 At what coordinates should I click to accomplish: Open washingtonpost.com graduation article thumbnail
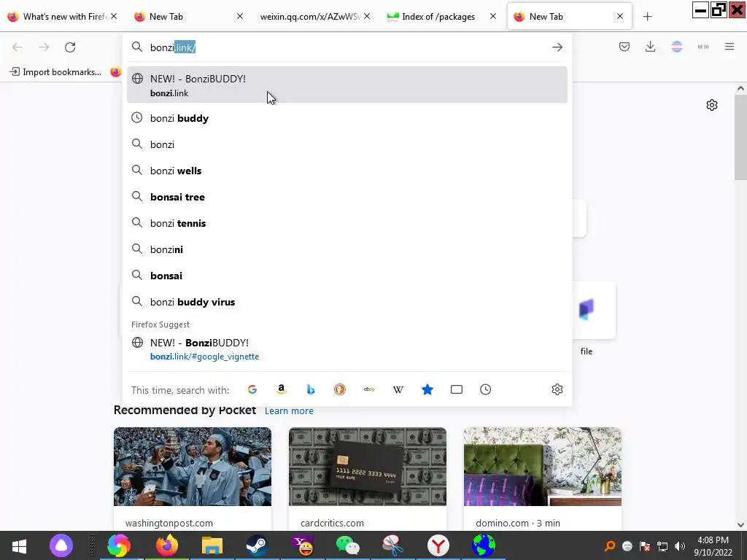pyautogui.click(x=193, y=467)
